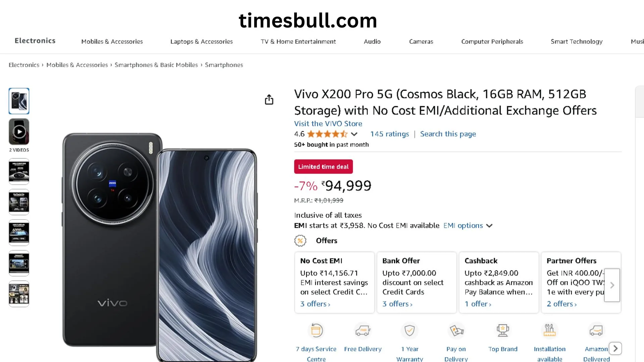Click the Installation available icon

pos(549,331)
